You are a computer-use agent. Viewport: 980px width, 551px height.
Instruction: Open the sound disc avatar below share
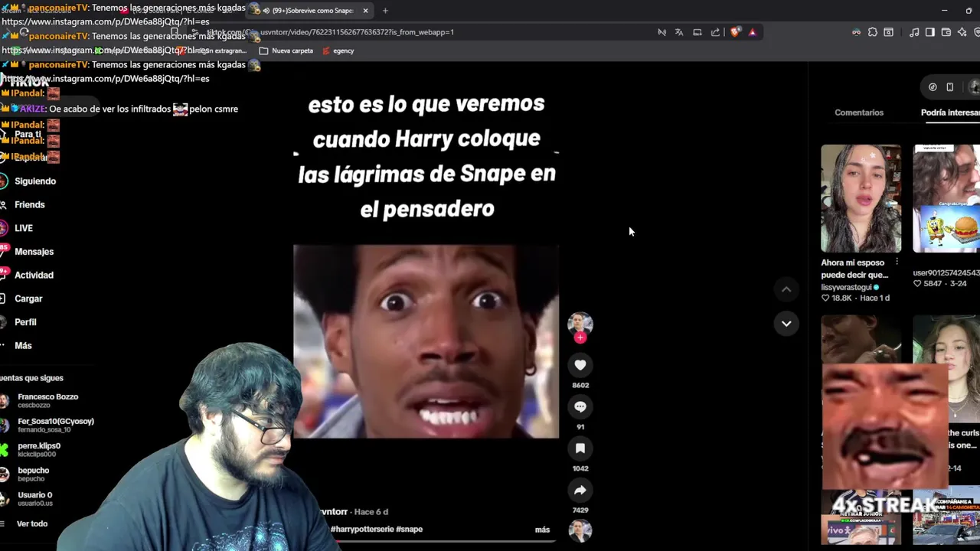coord(580,530)
